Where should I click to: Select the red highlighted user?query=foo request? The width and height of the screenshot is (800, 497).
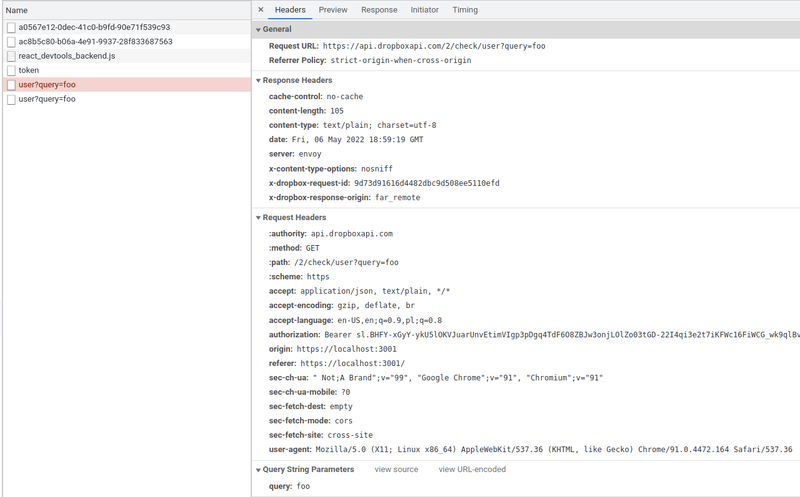pos(47,85)
